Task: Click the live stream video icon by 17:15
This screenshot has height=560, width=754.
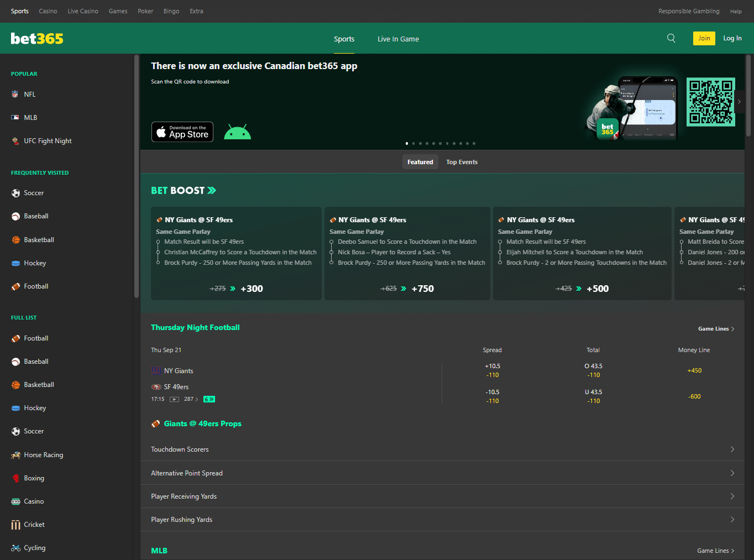Action: pos(174,399)
